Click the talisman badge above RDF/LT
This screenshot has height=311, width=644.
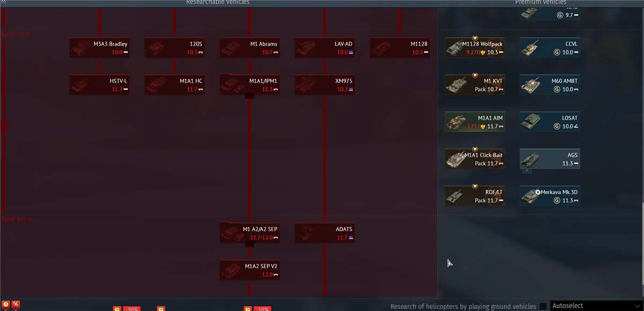coord(475,186)
